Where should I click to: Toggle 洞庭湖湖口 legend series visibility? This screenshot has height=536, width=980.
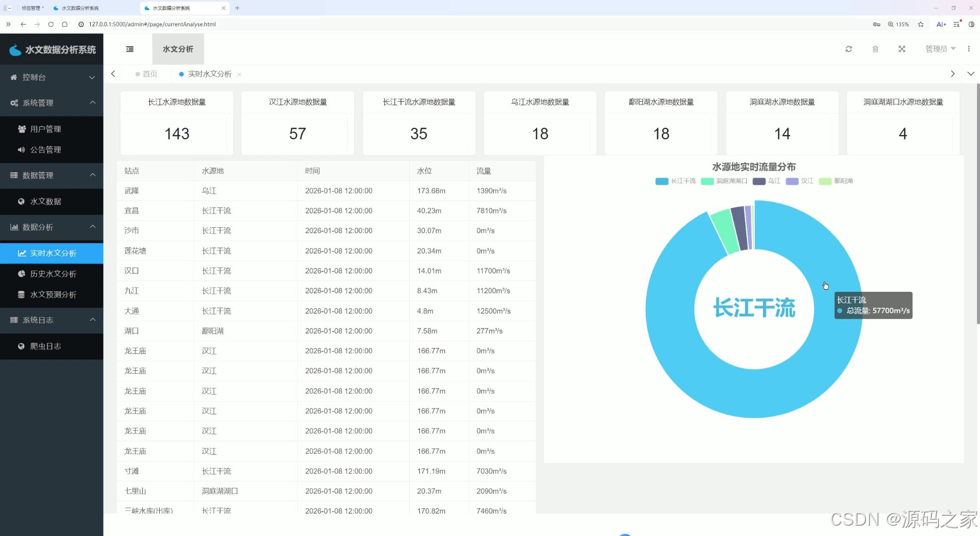click(x=724, y=181)
